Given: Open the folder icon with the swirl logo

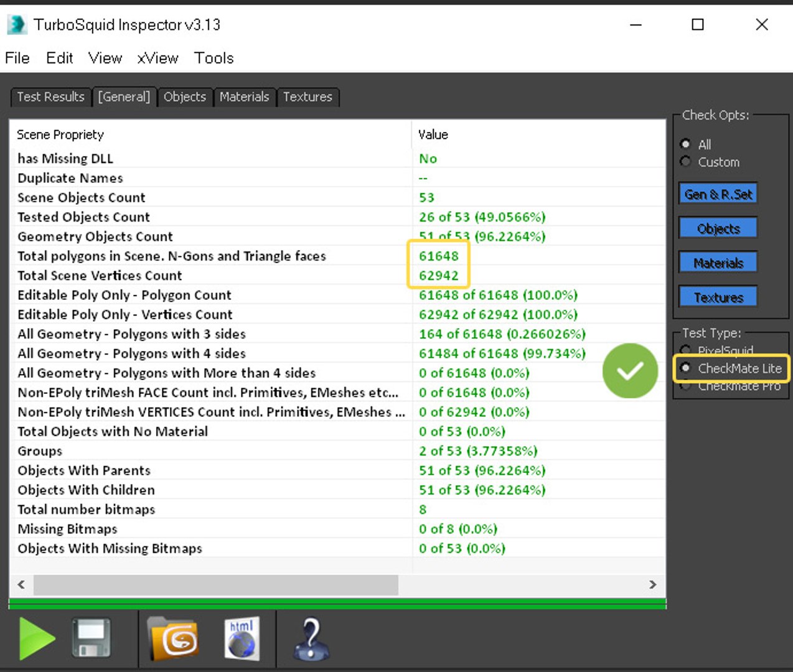Looking at the screenshot, I should (x=173, y=638).
